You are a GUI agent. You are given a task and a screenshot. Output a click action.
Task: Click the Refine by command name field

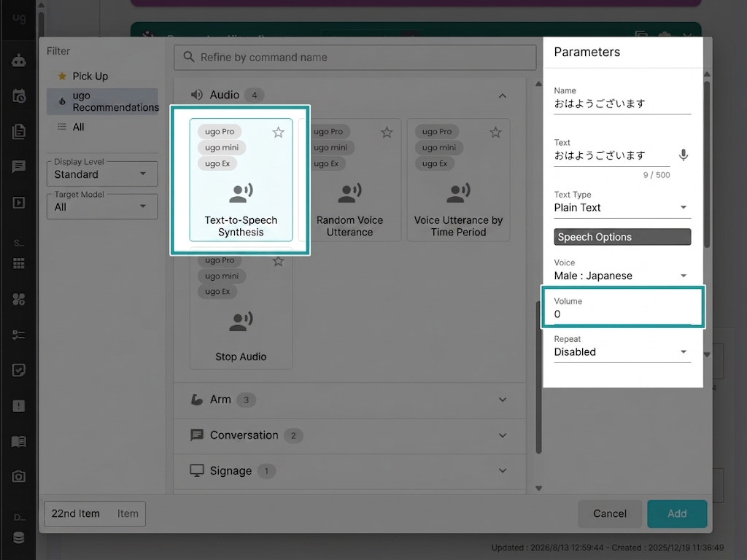355,57
